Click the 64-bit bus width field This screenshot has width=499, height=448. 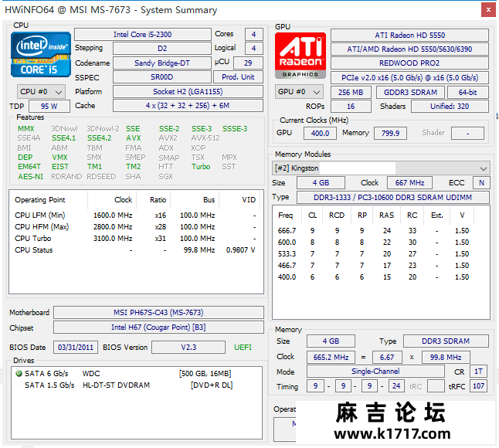click(x=468, y=92)
